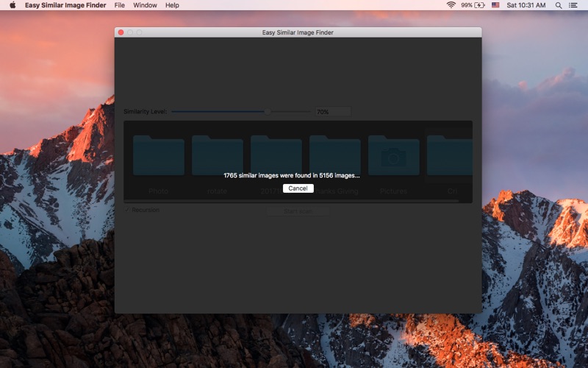
Task: Select the partially visible Cri folder
Action: pos(450,155)
